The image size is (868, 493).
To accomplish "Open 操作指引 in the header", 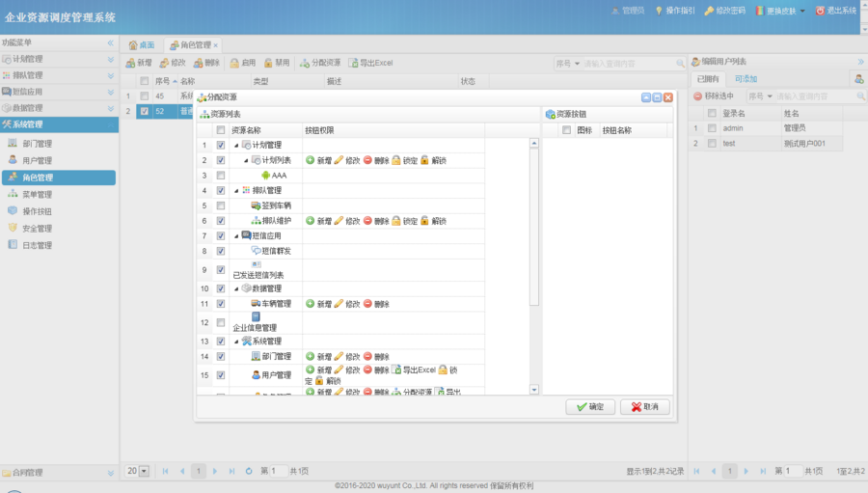I will pos(675,11).
